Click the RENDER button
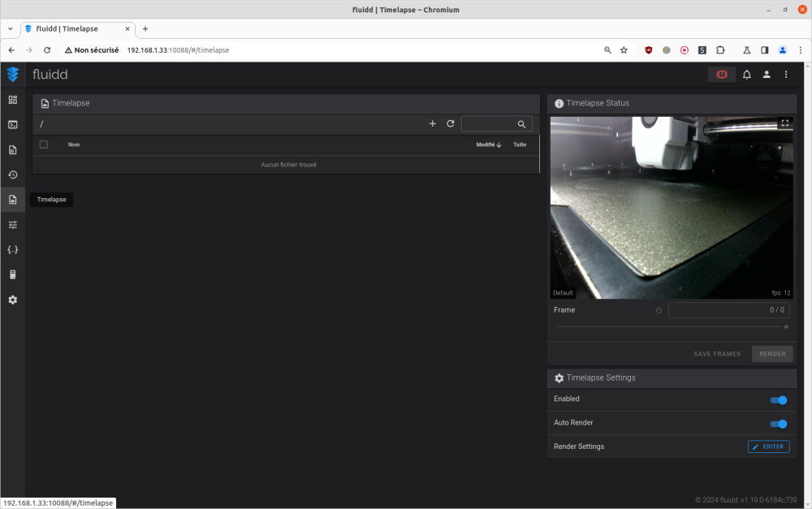The image size is (812, 509). (x=772, y=354)
